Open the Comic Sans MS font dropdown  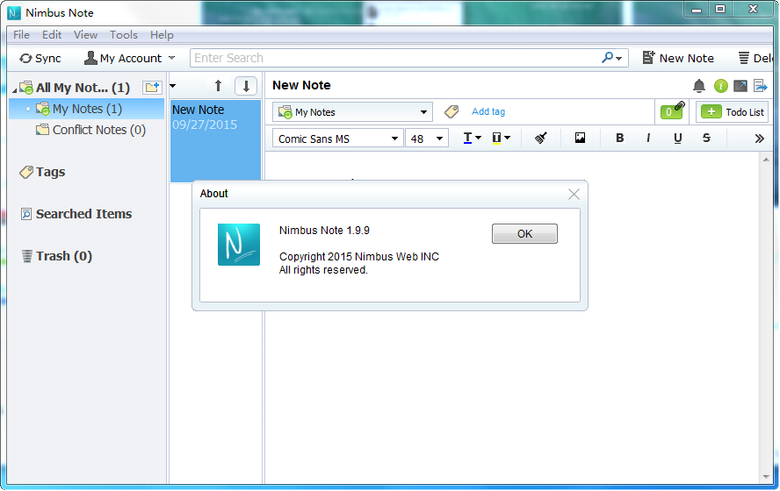(337, 138)
